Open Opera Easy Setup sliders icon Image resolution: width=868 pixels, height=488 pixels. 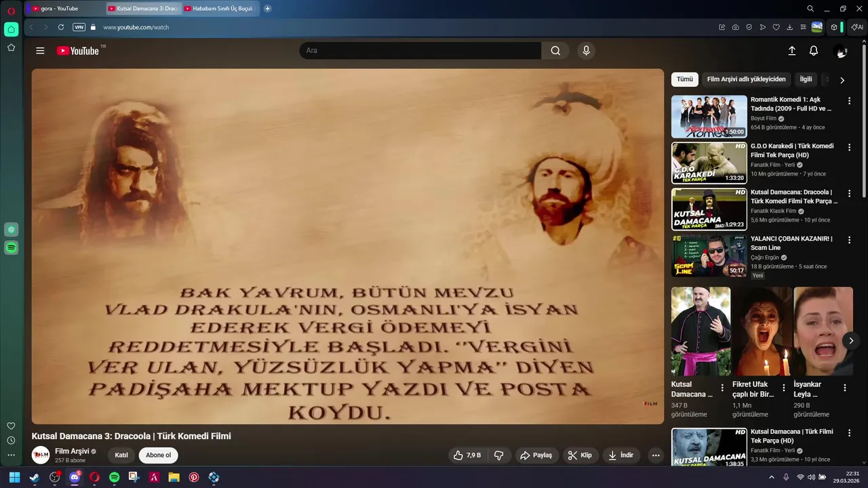click(x=804, y=27)
